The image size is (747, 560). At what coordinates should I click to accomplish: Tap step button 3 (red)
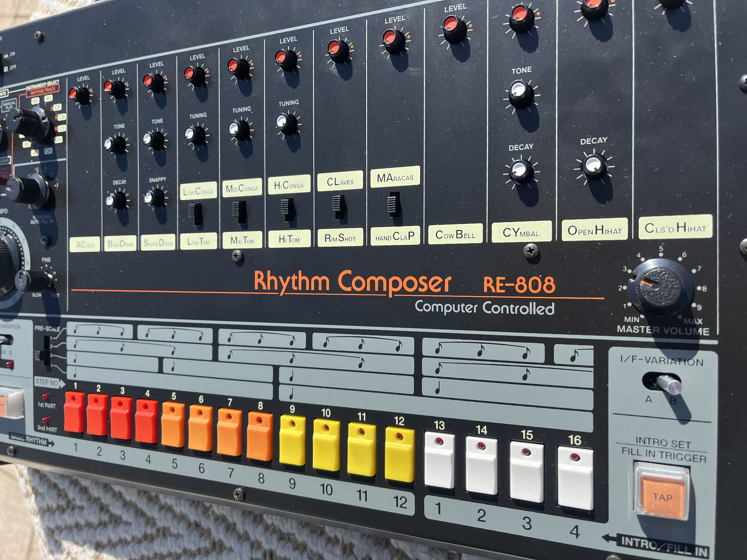pyautogui.click(x=121, y=418)
